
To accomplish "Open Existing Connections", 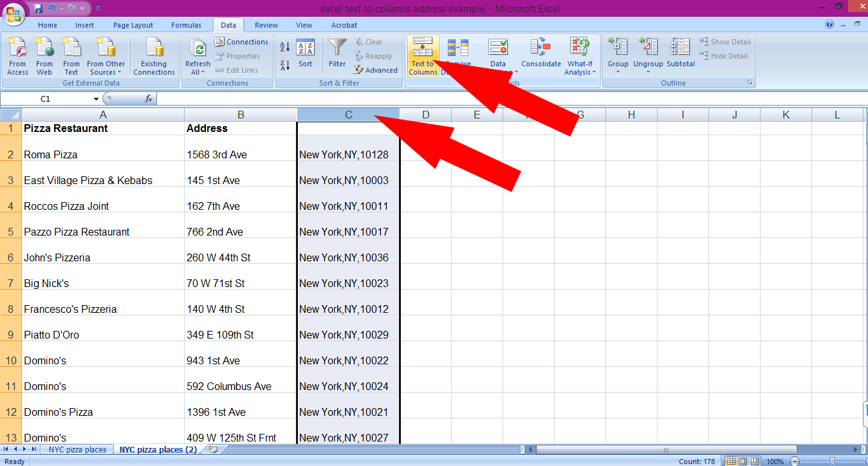I will click(x=154, y=57).
